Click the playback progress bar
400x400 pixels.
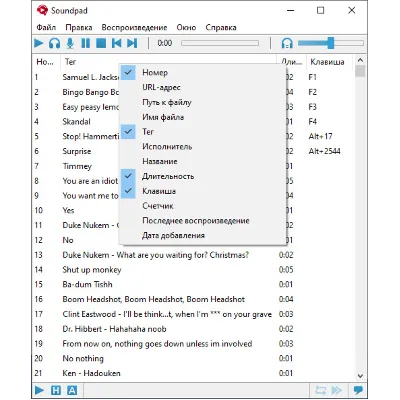(220, 43)
